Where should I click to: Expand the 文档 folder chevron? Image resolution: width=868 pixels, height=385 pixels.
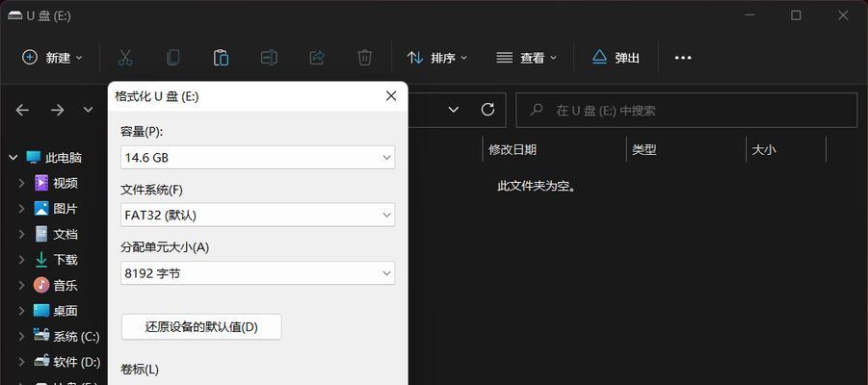(x=21, y=234)
